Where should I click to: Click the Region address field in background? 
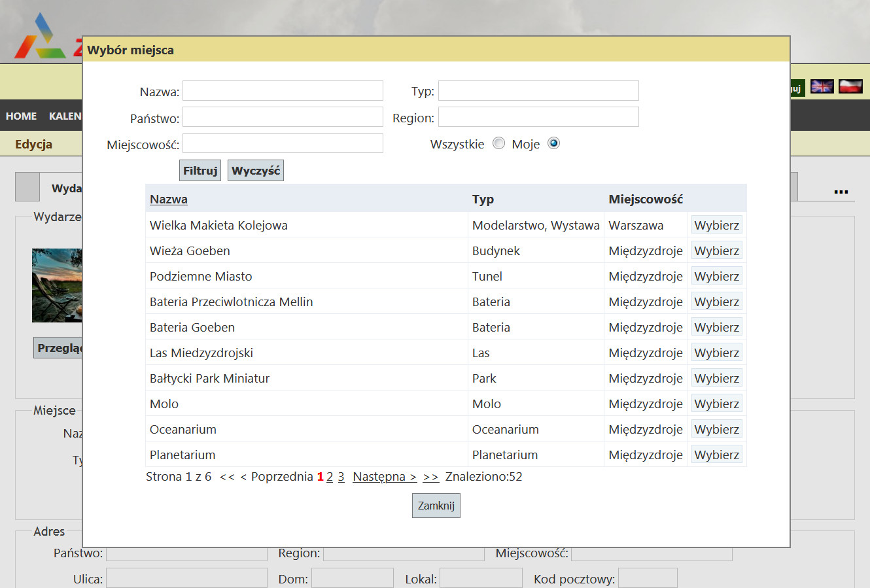pos(404,555)
